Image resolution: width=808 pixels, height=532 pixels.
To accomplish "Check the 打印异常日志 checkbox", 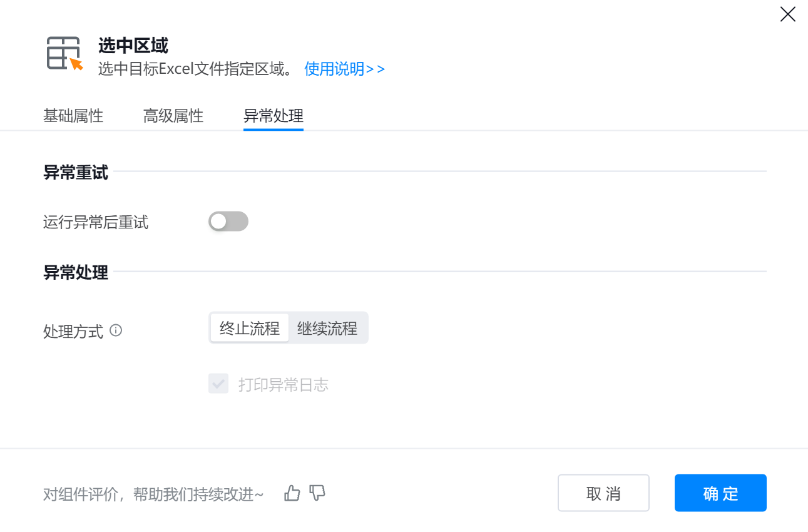I will (218, 384).
